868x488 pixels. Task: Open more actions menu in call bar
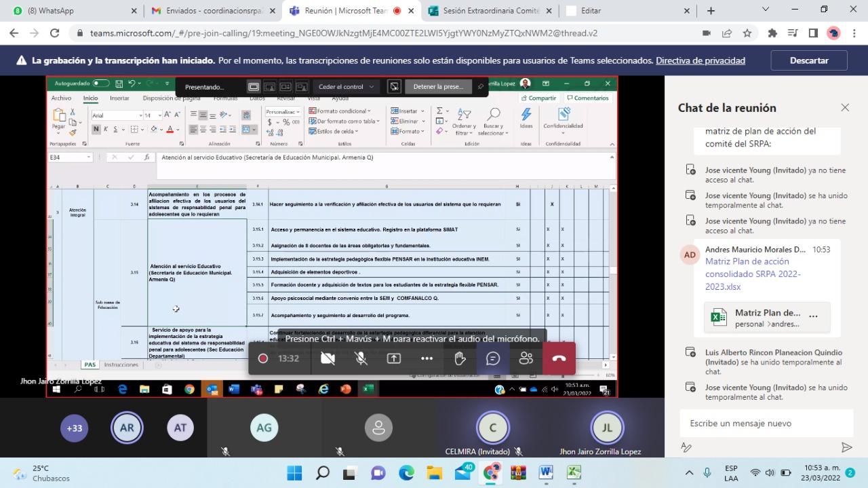coord(427,358)
